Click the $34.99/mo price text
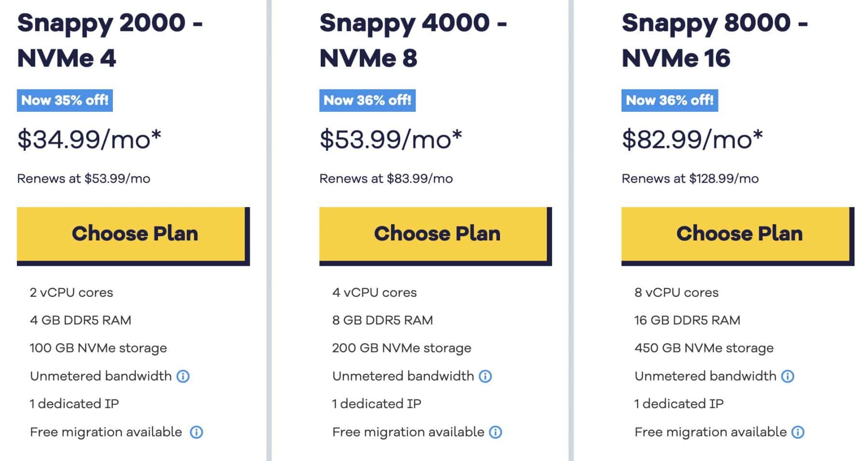 (89, 140)
